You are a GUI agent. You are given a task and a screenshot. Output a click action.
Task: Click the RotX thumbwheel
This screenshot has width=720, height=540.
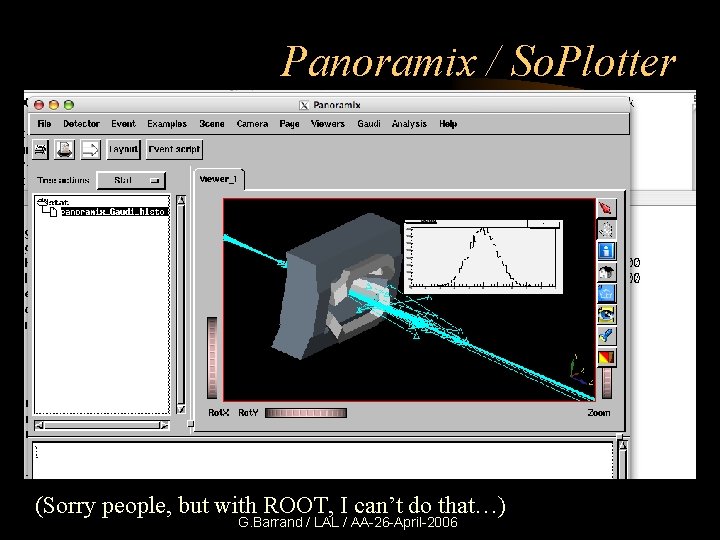pos(212,358)
